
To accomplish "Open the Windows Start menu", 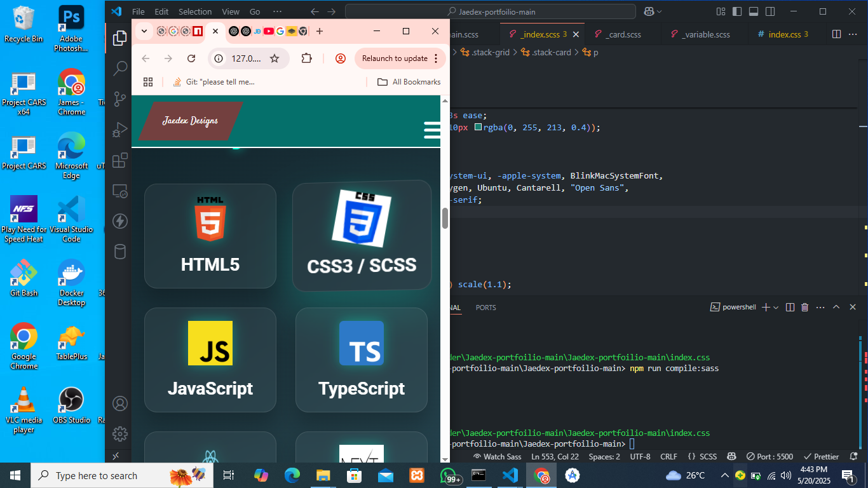I will 15,475.
